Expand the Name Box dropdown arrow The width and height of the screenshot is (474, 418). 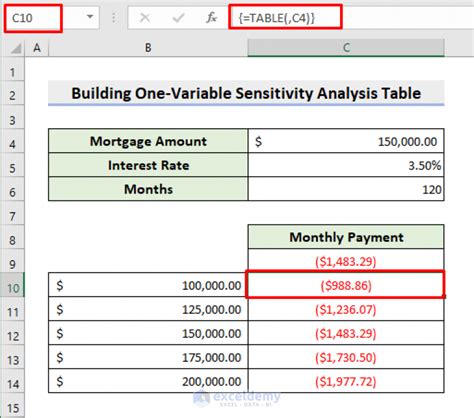click(x=90, y=17)
